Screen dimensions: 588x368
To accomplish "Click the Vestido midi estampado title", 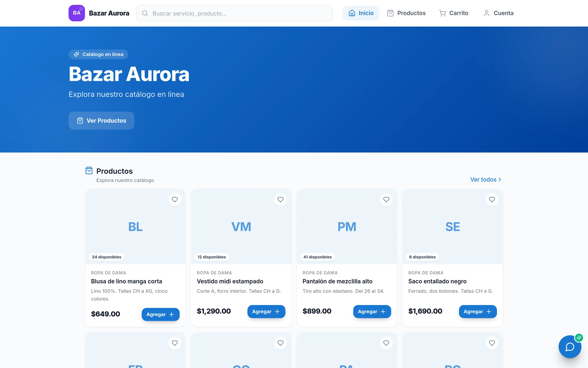I will click(x=230, y=281).
